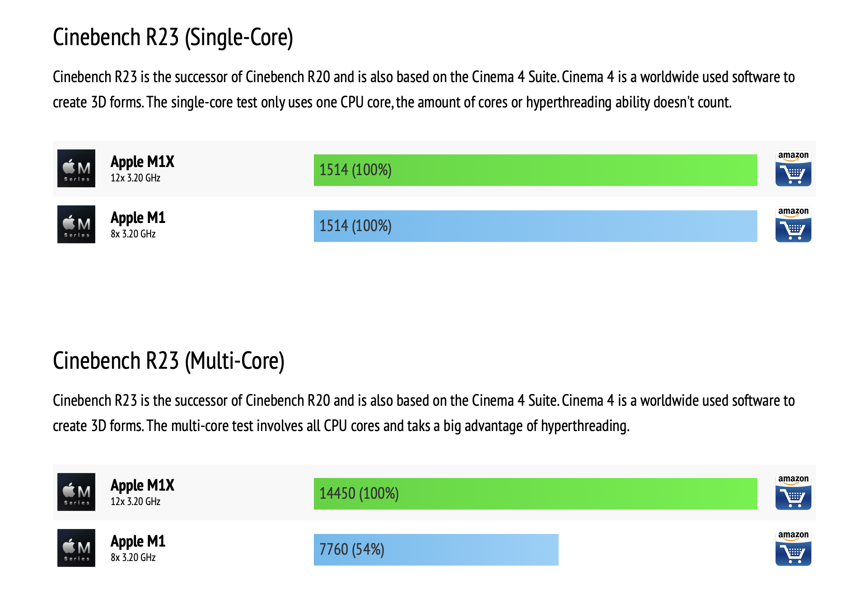Screen dimensions: 868x603
Task: Click blue 1514 (100%) single-core bar
Action: click(535, 226)
